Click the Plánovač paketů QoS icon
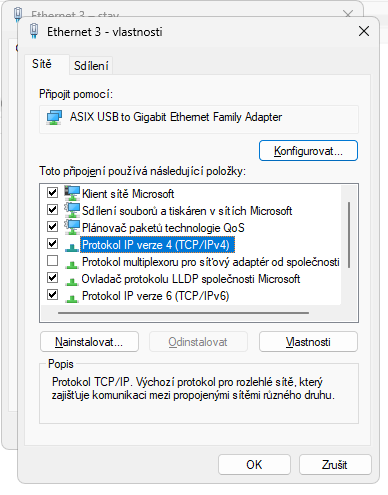Image resolution: width=388 pixels, height=495 pixels. [72, 227]
